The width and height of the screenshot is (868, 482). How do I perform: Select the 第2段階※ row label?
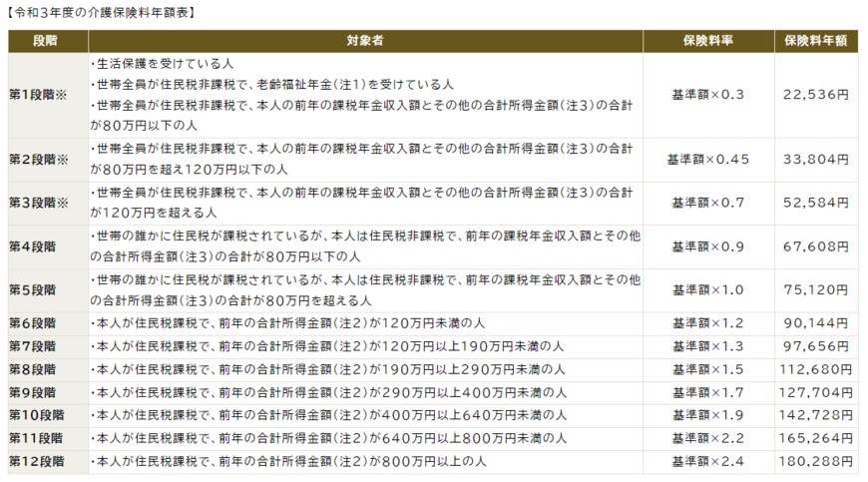tap(39, 160)
